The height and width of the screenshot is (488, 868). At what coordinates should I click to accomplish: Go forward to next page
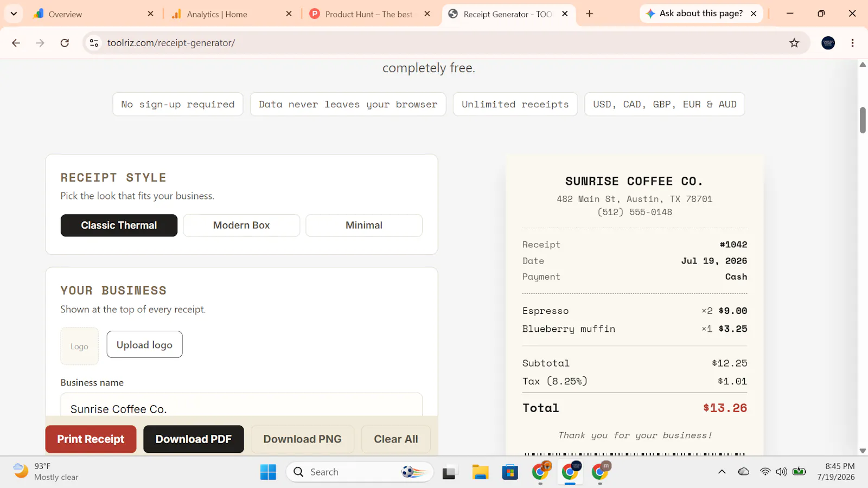tap(40, 43)
